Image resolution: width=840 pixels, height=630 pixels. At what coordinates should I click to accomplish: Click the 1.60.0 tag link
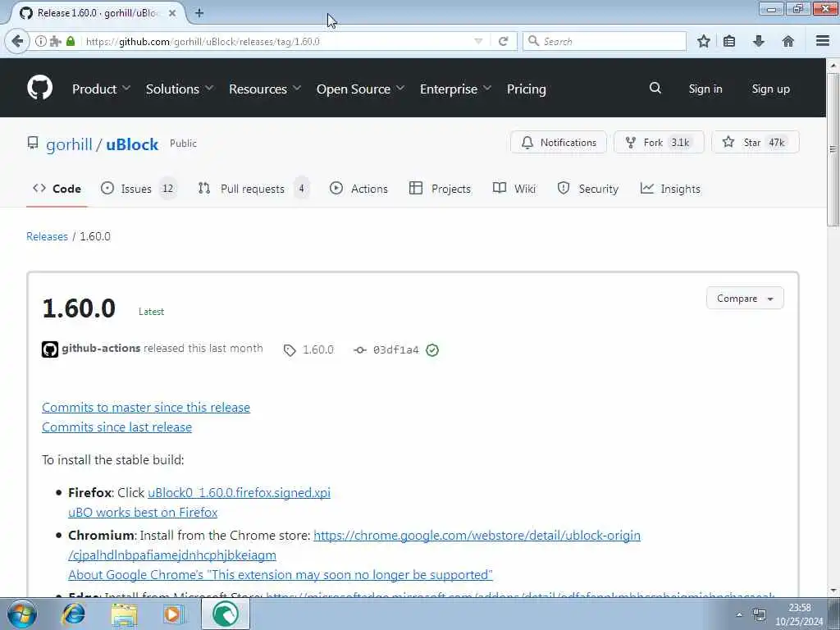tap(308, 349)
